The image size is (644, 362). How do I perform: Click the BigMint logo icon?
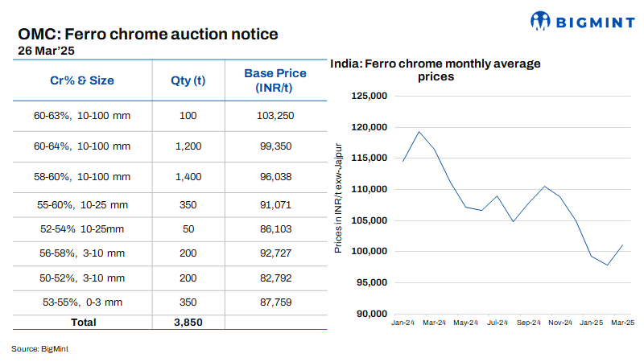pyautogui.click(x=543, y=23)
